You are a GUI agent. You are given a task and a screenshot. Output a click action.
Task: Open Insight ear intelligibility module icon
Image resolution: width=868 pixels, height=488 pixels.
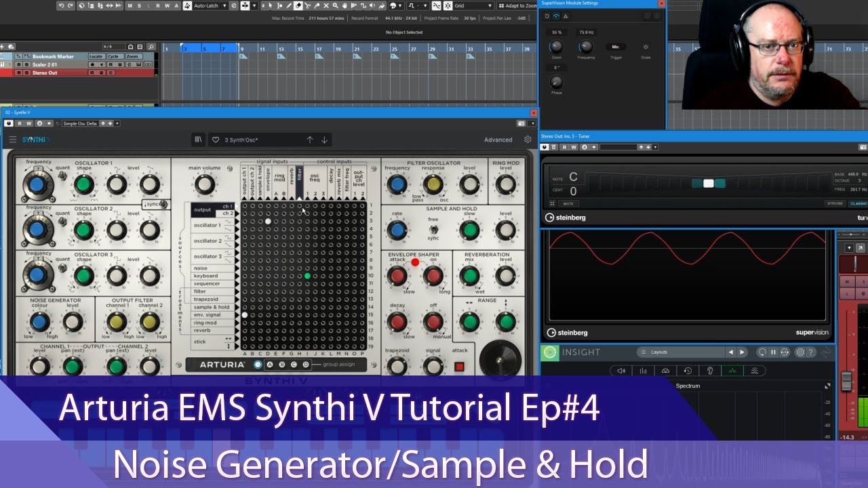[710, 371]
